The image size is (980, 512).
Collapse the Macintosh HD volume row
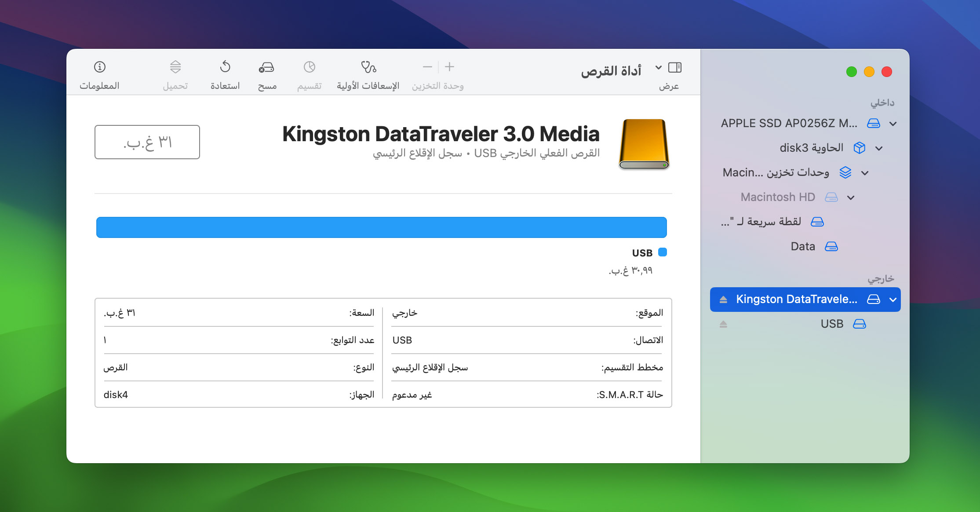pos(851,197)
